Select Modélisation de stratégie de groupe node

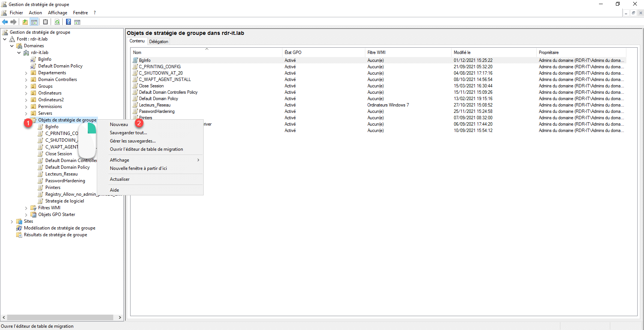[59, 228]
